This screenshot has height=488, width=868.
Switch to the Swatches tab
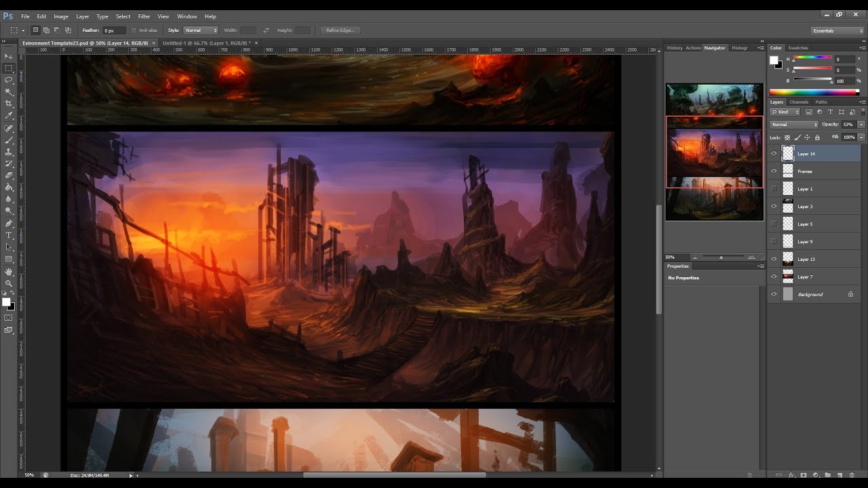point(798,47)
